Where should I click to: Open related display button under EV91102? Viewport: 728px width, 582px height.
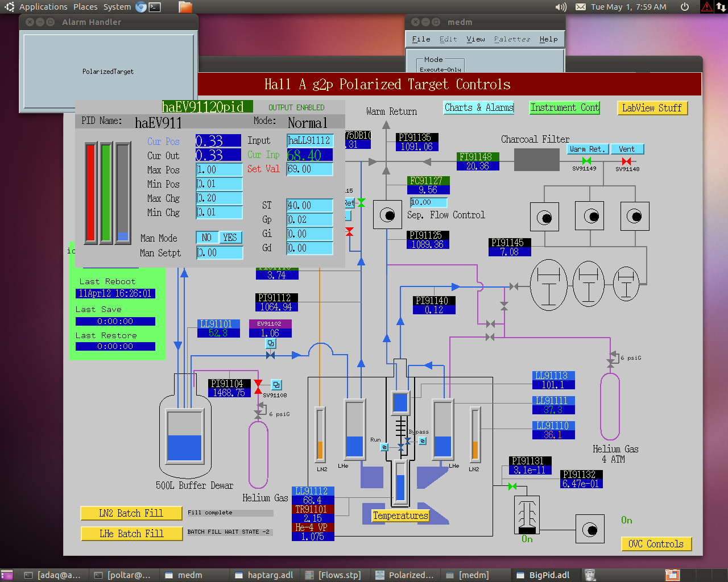coord(271,343)
